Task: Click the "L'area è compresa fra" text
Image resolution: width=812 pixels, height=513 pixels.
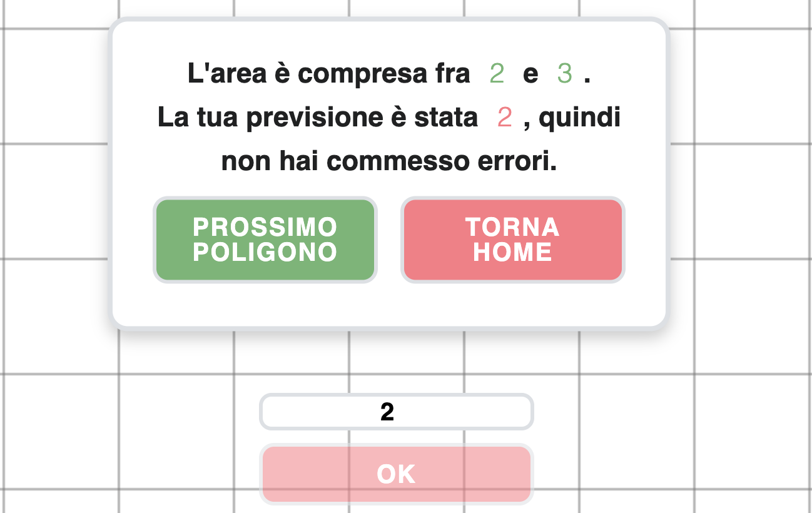Action: 328,74
